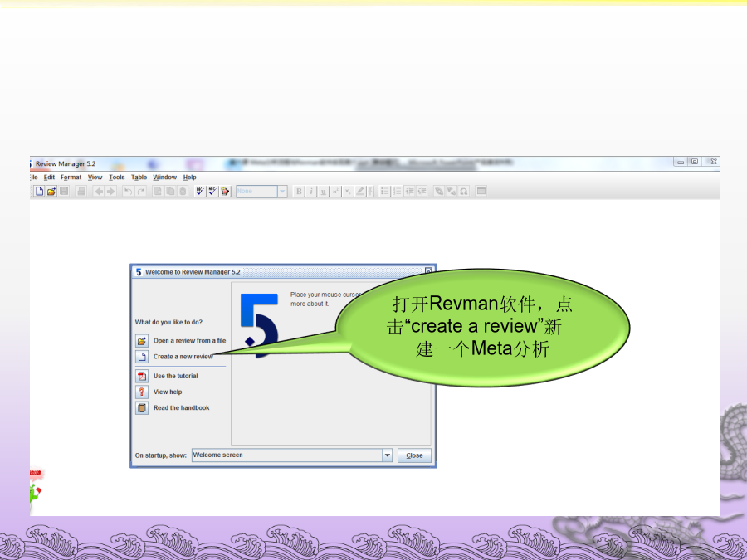747x560 pixels.
Task: Click the What do you like to do? text
Action: (x=168, y=323)
